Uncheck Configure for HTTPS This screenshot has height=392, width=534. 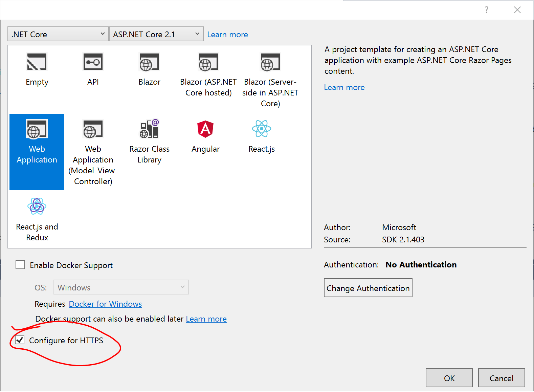(x=20, y=340)
